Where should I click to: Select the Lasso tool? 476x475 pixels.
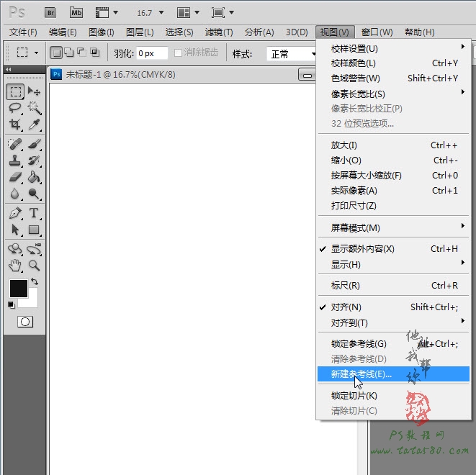point(15,108)
